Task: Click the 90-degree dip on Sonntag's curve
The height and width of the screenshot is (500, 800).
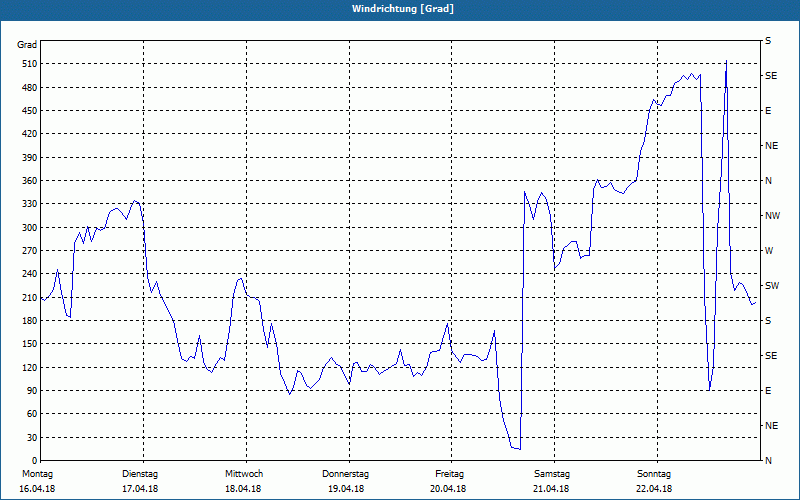Action: (709, 390)
